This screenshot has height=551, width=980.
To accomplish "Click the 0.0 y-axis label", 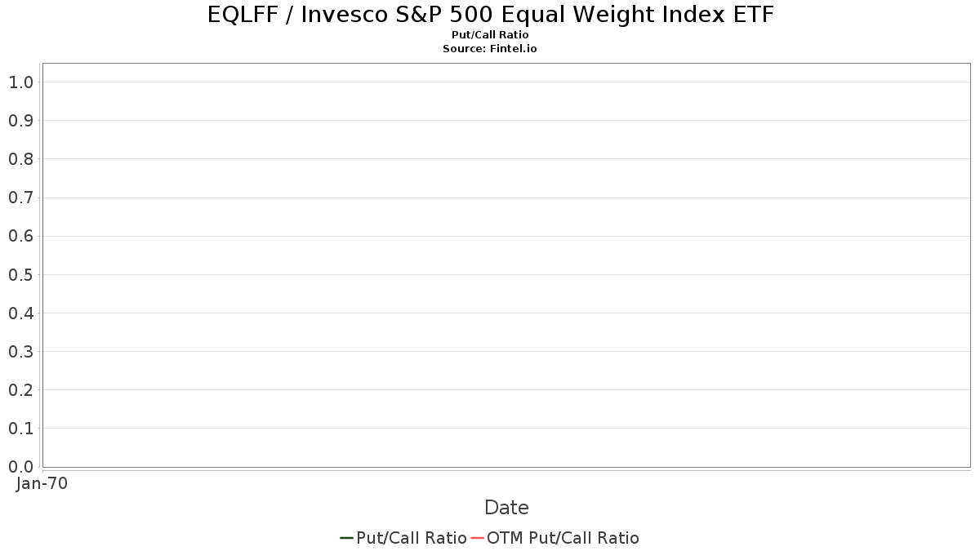I will tap(20, 467).
